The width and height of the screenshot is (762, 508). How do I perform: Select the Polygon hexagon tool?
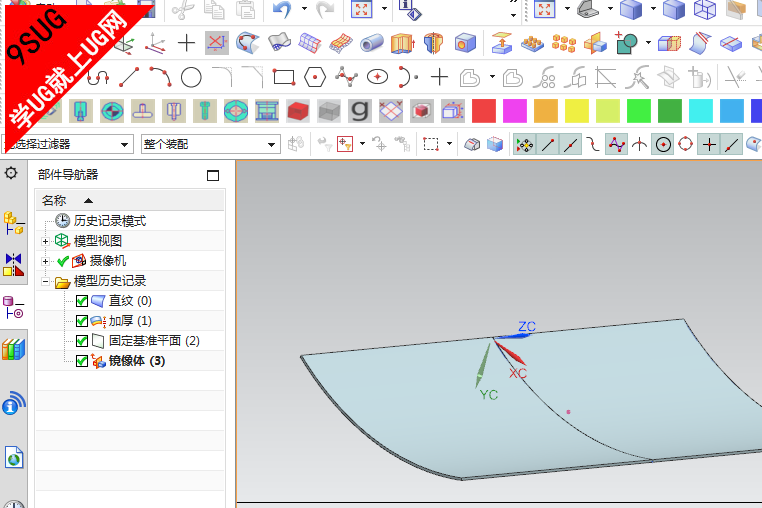[x=315, y=77]
